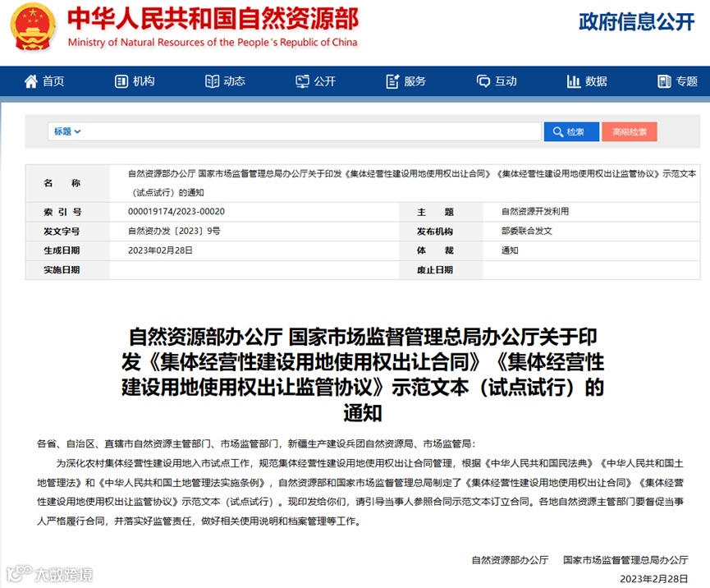The width and height of the screenshot is (710, 588).
Task: Open the 公开 nav item
Action: [x=316, y=81]
